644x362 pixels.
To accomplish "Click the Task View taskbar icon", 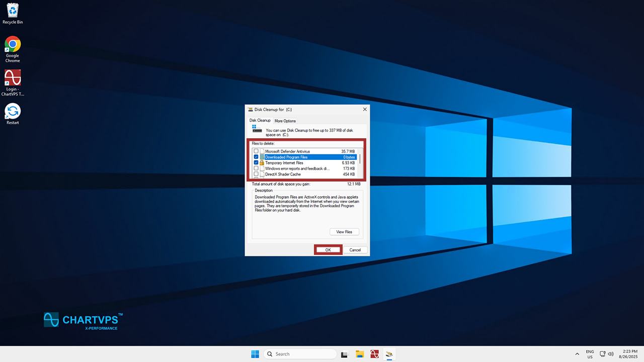I will tap(344, 354).
